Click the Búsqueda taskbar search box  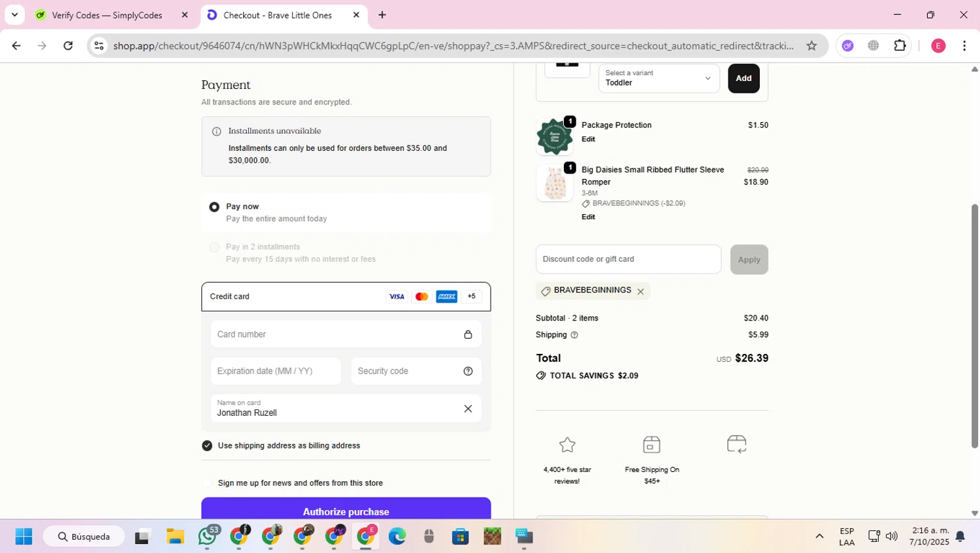tap(84, 537)
